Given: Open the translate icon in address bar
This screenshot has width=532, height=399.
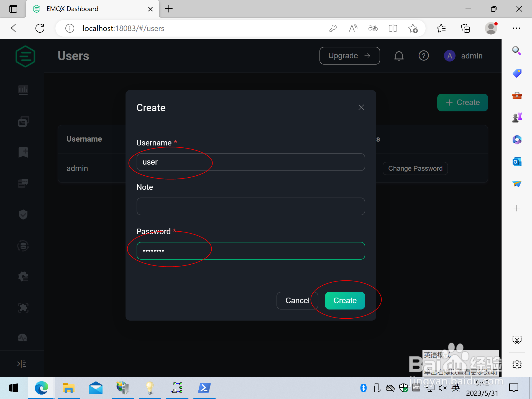Looking at the screenshot, I should pyautogui.click(x=373, y=28).
